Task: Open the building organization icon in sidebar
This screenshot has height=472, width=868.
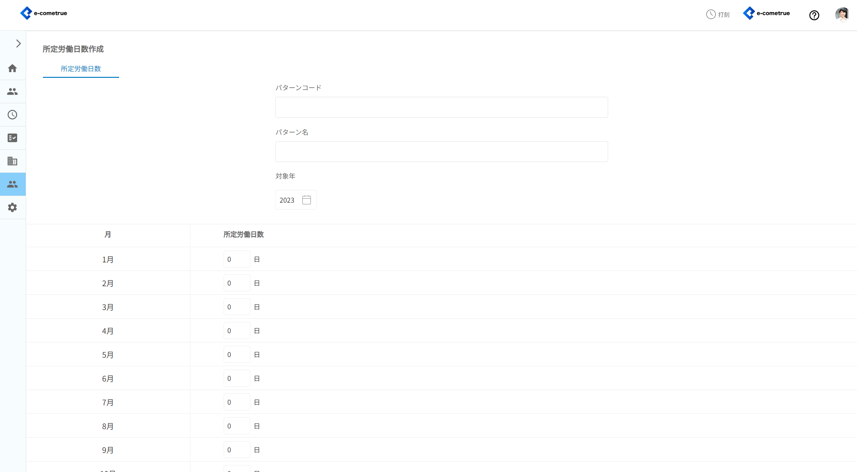Action: (x=12, y=161)
